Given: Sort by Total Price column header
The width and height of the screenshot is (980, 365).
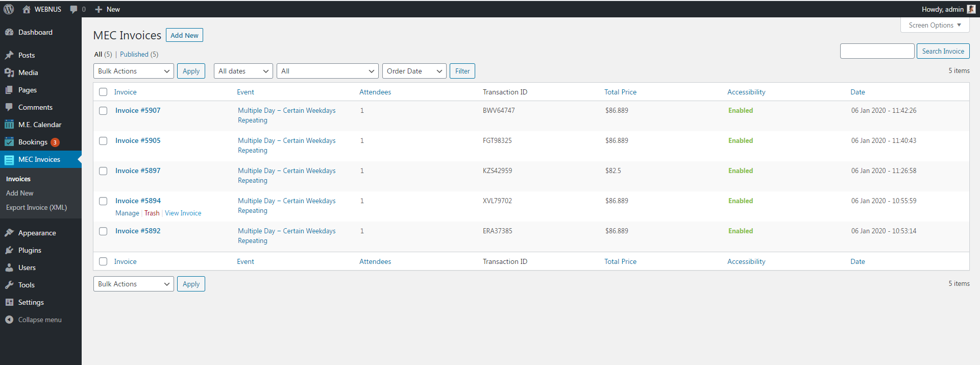Looking at the screenshot, I should click(620, 92).
